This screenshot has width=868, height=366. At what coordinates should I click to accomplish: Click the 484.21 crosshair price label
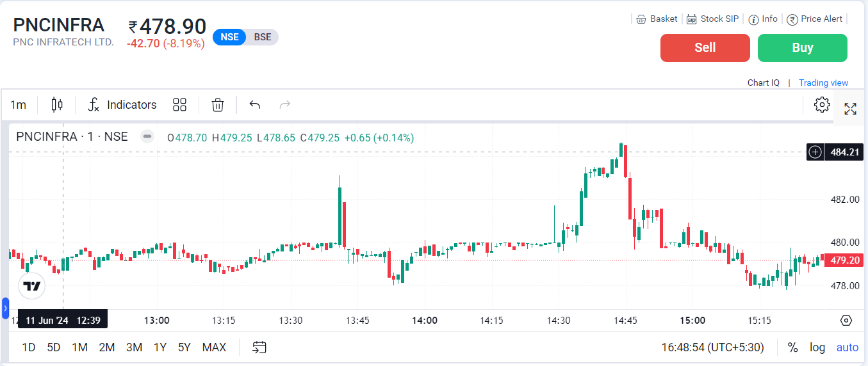(844, 152)
